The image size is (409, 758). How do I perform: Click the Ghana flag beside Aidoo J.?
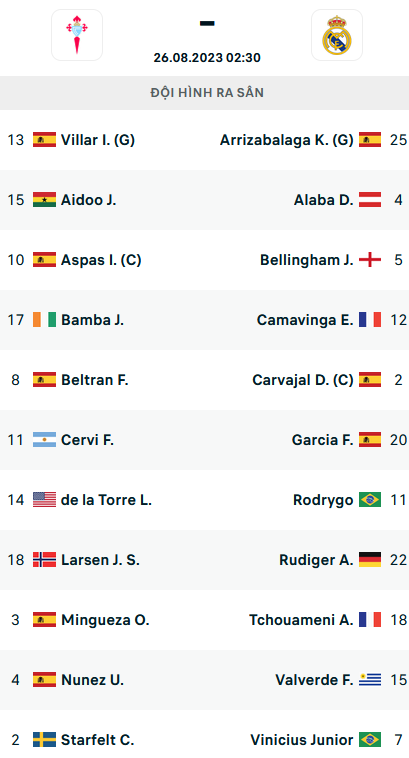click(44, 200)
